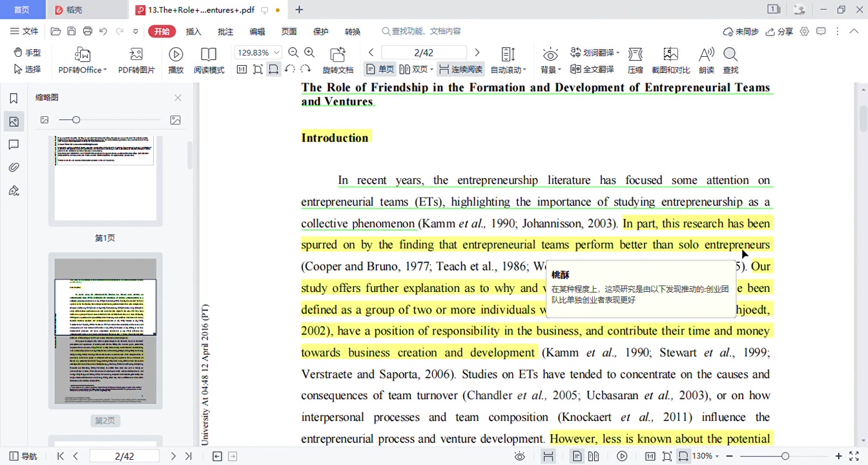Toggle two-page view in status bar
Viewport: 868px width, 465px height.
click(x=594, y=456)
